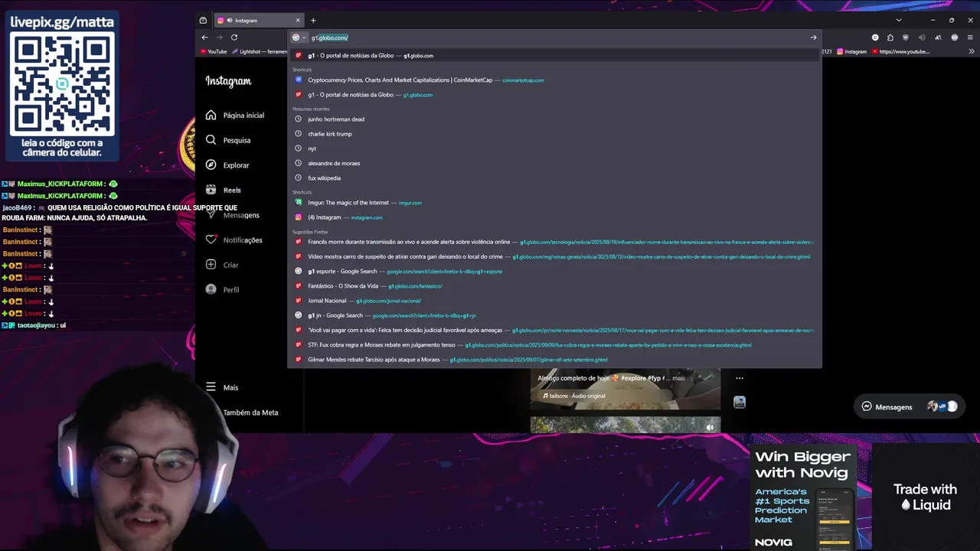Open the tab overview icon left of Instagram tab
980x551 pixels.
203,21
